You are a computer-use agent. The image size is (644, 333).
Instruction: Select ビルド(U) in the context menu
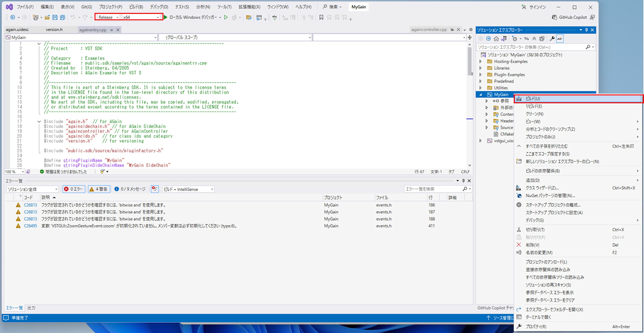(x=533, y=99)
